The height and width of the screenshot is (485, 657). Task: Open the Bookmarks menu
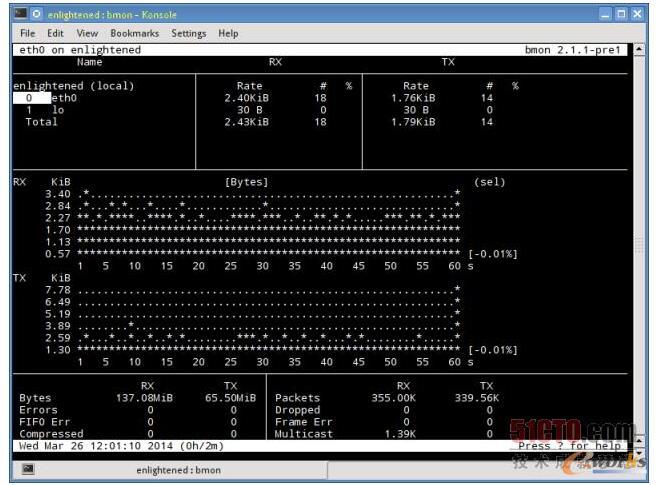pyautogui.click(x=135, y=33)
